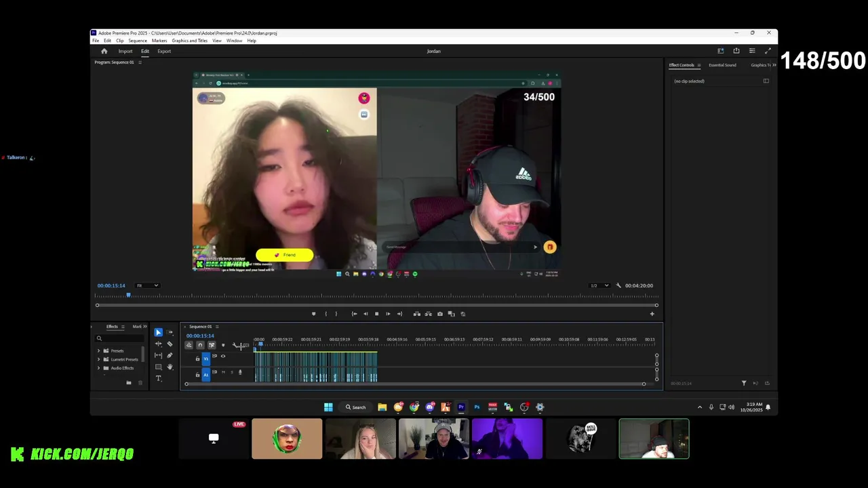Viewport: 868px width, 488px height.
Task: Switch to Essential Sound tab
Action: 722,65
